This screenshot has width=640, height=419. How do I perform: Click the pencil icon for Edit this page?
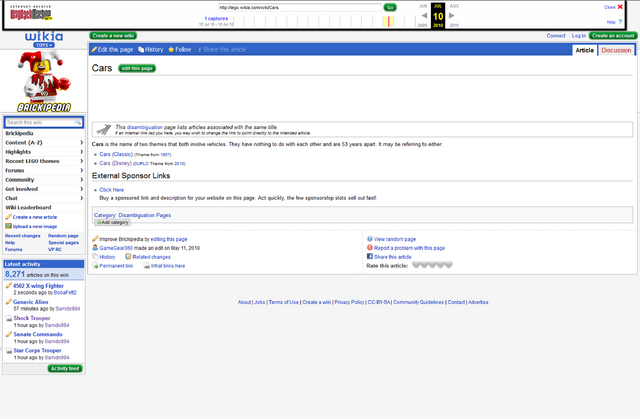click(94, 49)
